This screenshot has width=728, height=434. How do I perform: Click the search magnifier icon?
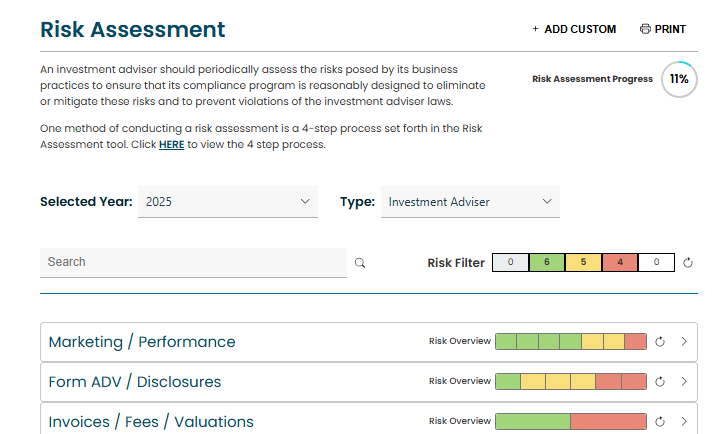click(360, 263)
